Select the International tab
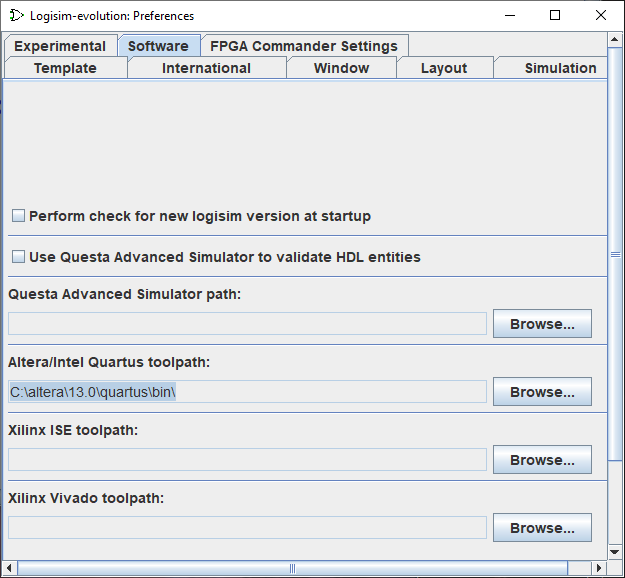The height and width of the screenshot is (578, 625). pos(206,68)
